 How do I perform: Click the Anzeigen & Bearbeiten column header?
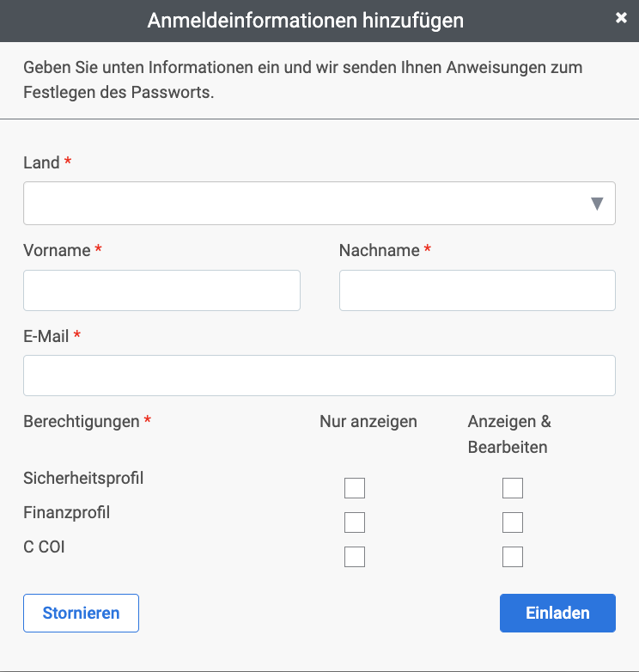[509, 434]
